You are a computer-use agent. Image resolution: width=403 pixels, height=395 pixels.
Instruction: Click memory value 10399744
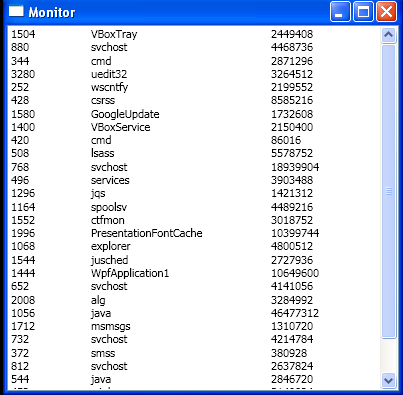click(295, 233)
